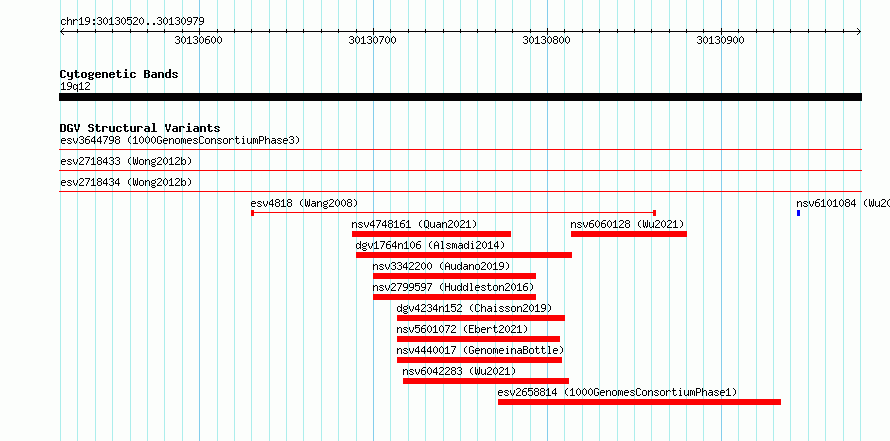The height and width of the screenshot is (441, 890).
Task: Click the nsv6060128 (Wu2021) label
Action: coord(627,224)
